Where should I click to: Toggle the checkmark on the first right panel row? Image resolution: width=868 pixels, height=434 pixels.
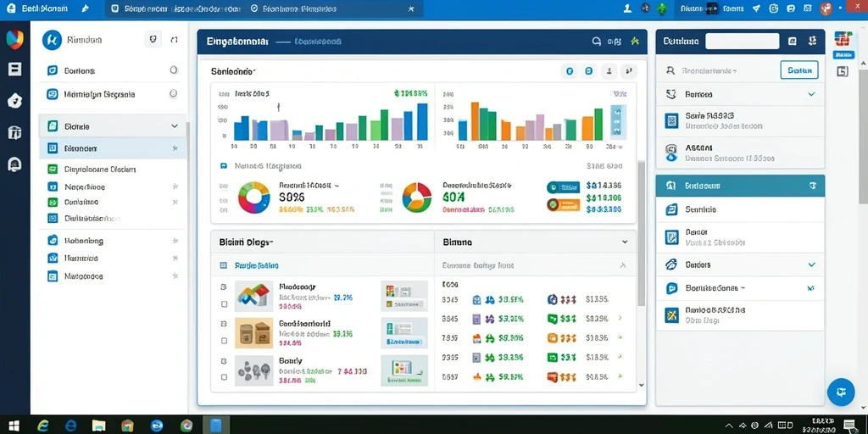coord(811,94)
